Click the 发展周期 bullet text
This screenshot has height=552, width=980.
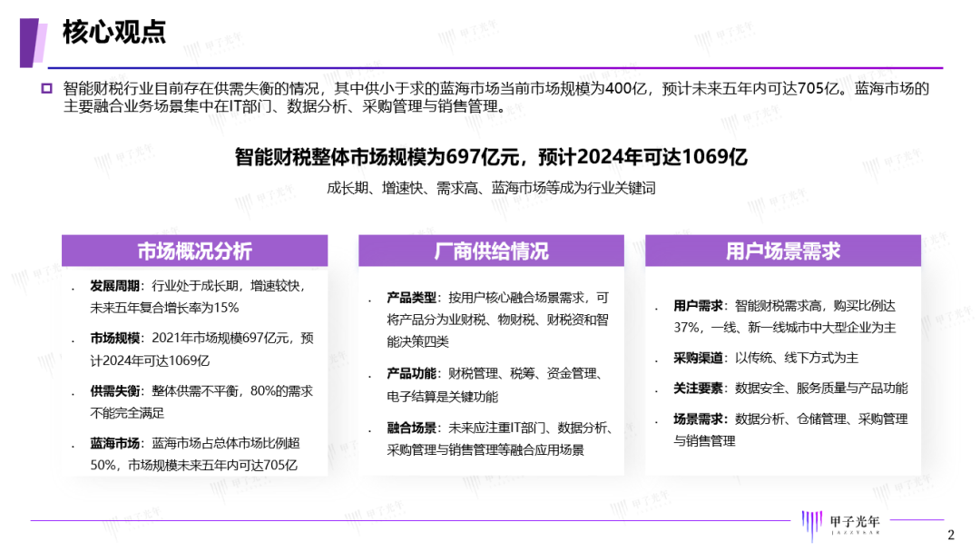200,297
